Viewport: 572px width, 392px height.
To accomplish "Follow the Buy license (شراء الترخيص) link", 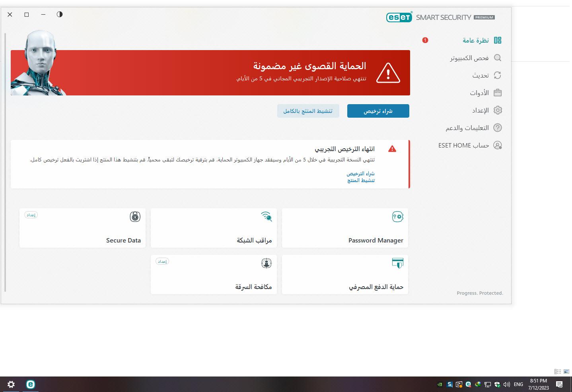I will coord(360,174).
